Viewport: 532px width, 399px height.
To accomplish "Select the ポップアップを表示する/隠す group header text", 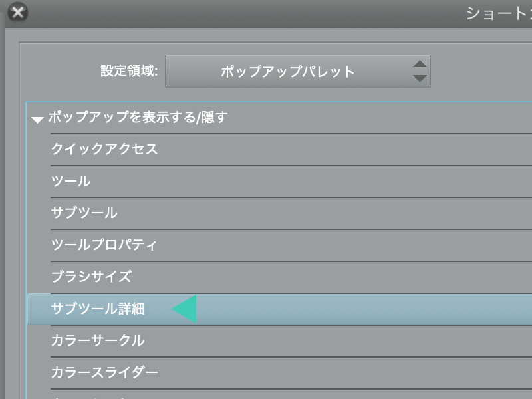I will tap(138, 118).
